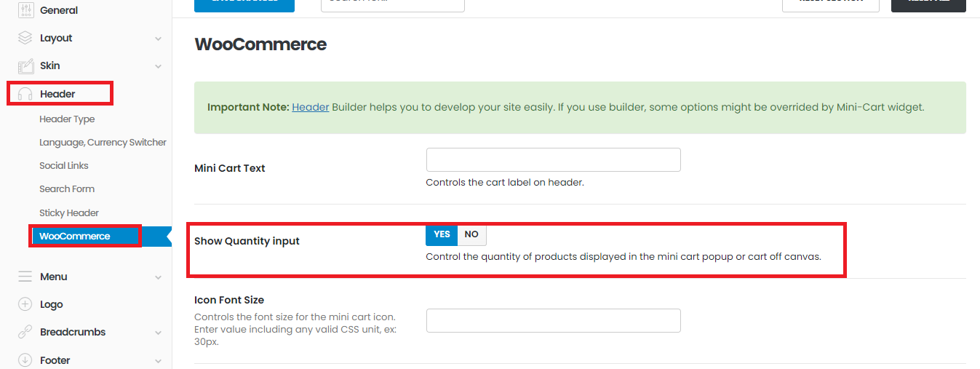Expand the Breadcrumbs section chevron
This screenshot has height=369, width=980.
pyautogui.click(x=158, y=333)
